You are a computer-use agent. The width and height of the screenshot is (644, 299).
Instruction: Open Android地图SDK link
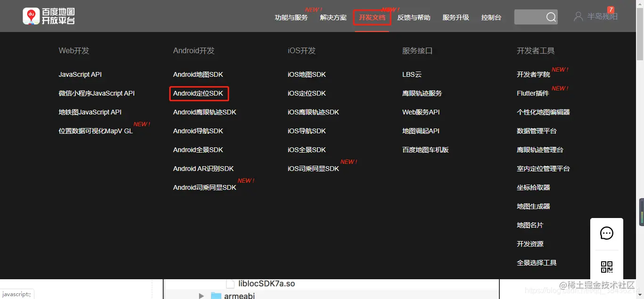[x=198, y=74]
